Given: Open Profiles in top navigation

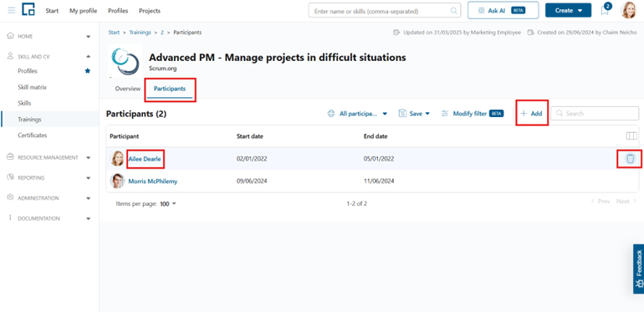Looking at the screenshot, I should (118, 11).
